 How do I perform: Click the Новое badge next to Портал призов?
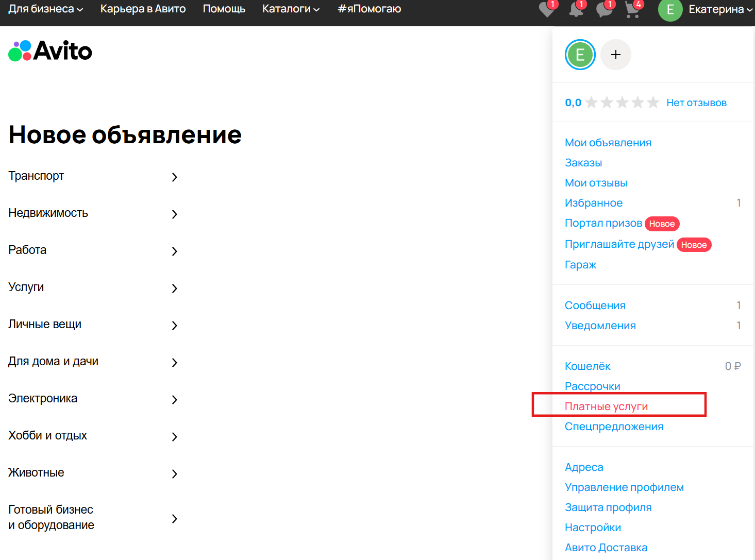click(x=662, y=224)
